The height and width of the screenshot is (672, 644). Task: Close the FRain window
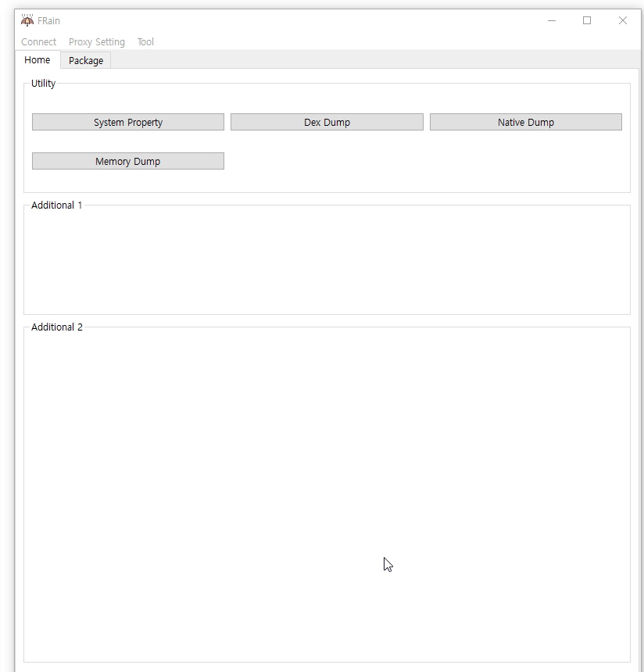click(623, 20)
